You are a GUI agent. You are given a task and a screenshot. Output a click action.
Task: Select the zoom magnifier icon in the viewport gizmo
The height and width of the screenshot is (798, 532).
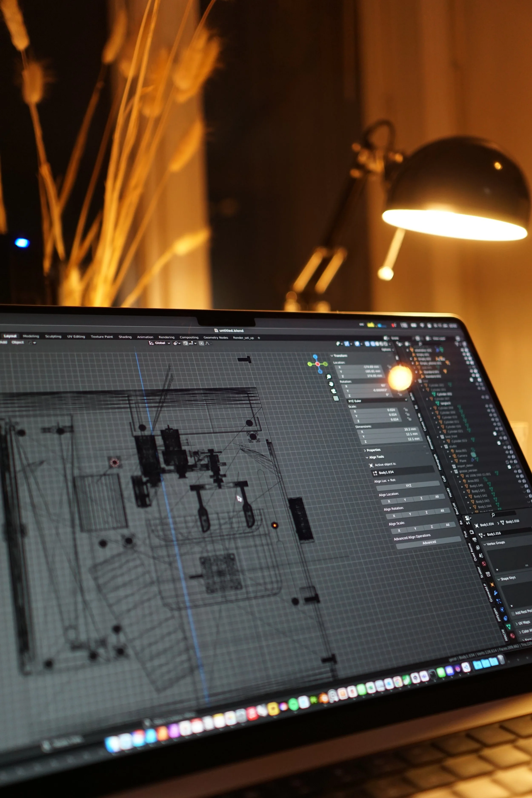[x=329, y=377]
